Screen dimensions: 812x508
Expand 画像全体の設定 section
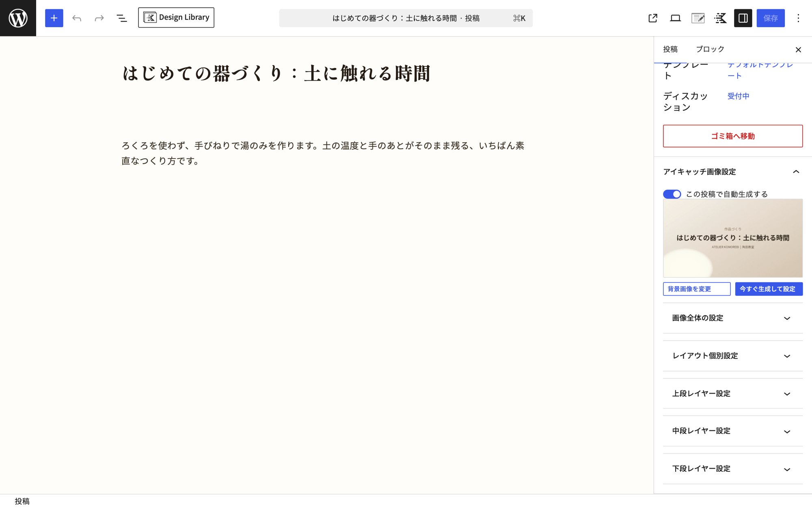[733, 318]
